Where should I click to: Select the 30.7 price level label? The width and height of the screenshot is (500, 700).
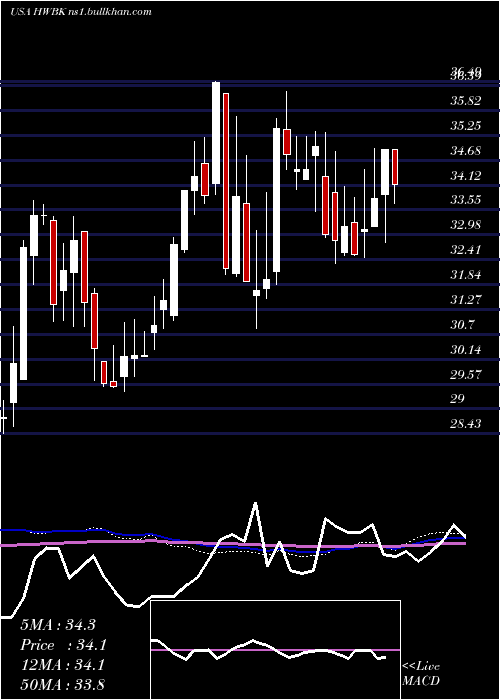tap(462, 325)
